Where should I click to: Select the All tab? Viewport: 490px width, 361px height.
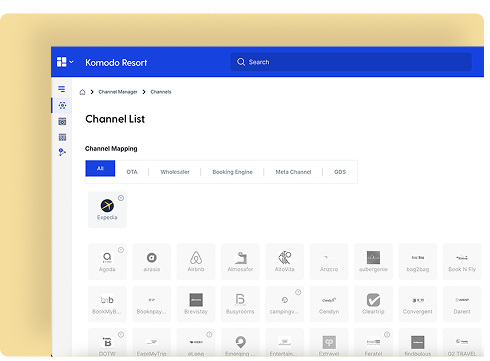pyautogui.click(x=100, y=168)
